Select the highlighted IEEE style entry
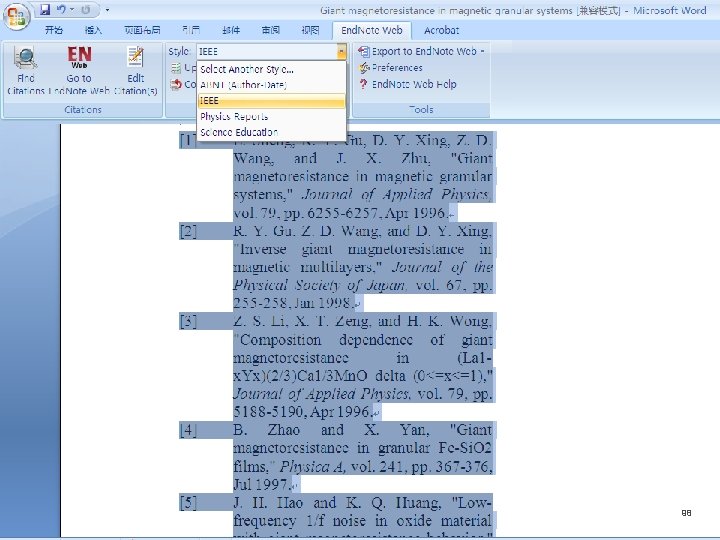Viewport: 720px width, 540px height. (271, 101)
